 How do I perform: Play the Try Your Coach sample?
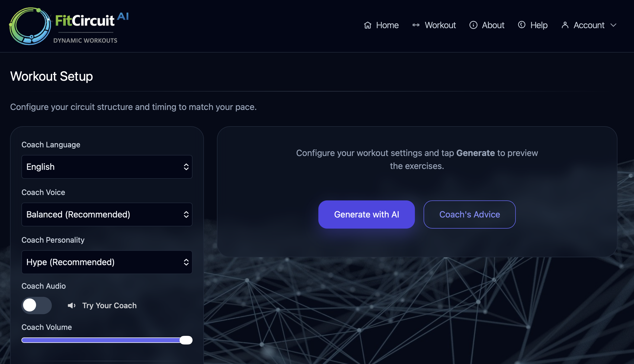pos(109,305)
